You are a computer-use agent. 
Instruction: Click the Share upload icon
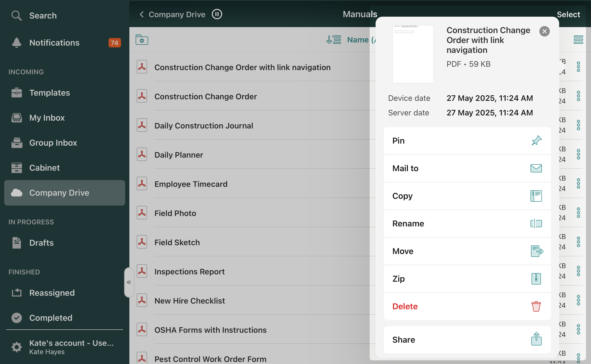pyautogui.click(x=536, y=339)
